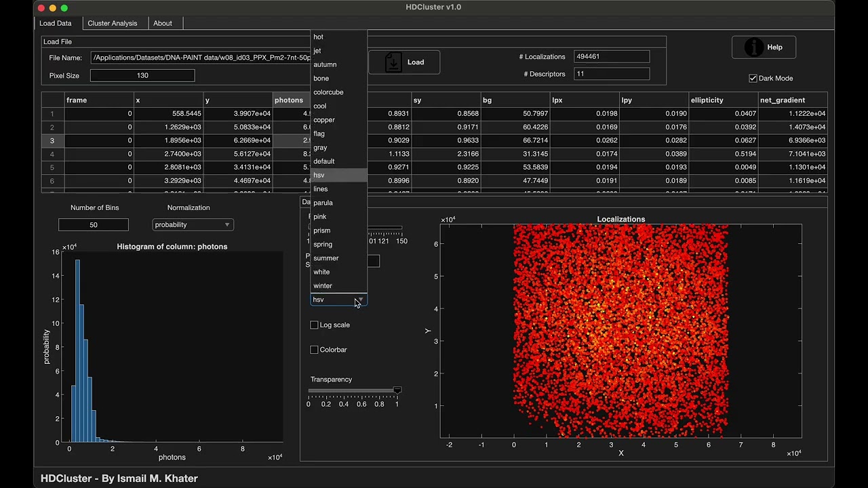Viewport: 868px width, 488px height.
Task: Select the spring colormap
Action: [338, 244]
